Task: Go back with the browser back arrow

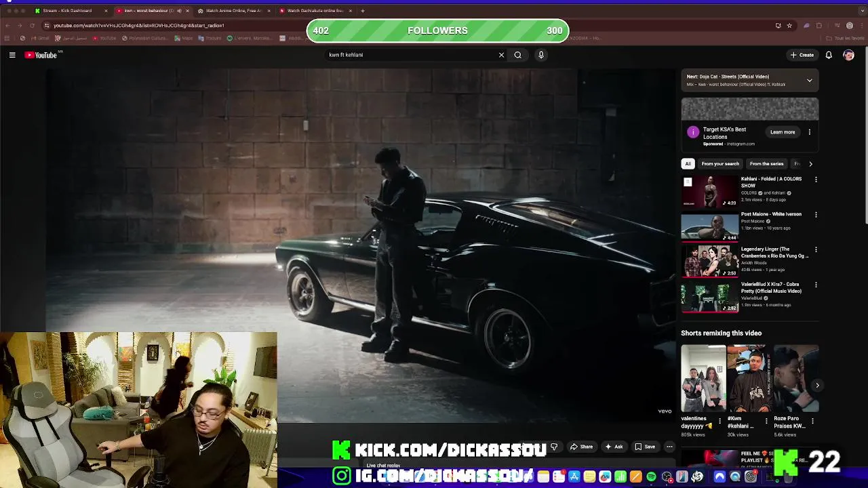Action: (7, 26)
